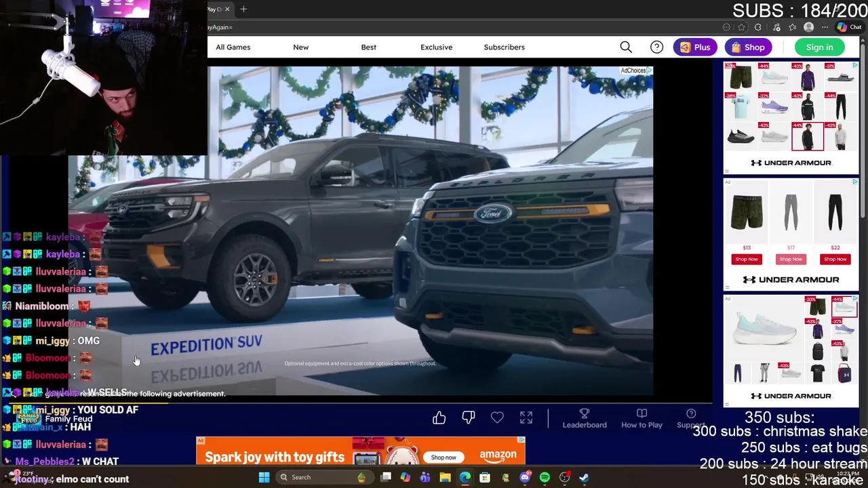Viewport: 868px width, 488px height.
Task: Open File Explorer from the taskbar
Action: click(x=445, y=477)
